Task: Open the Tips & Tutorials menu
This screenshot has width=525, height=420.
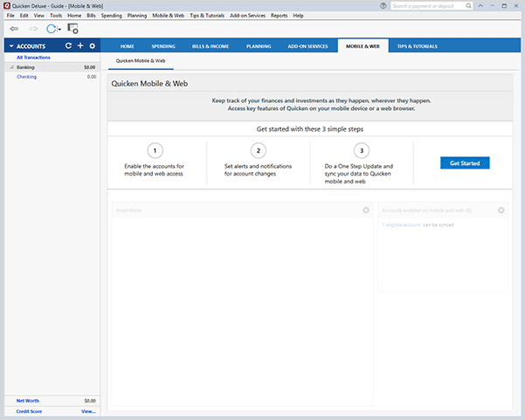Action: (x=207, y=16)
